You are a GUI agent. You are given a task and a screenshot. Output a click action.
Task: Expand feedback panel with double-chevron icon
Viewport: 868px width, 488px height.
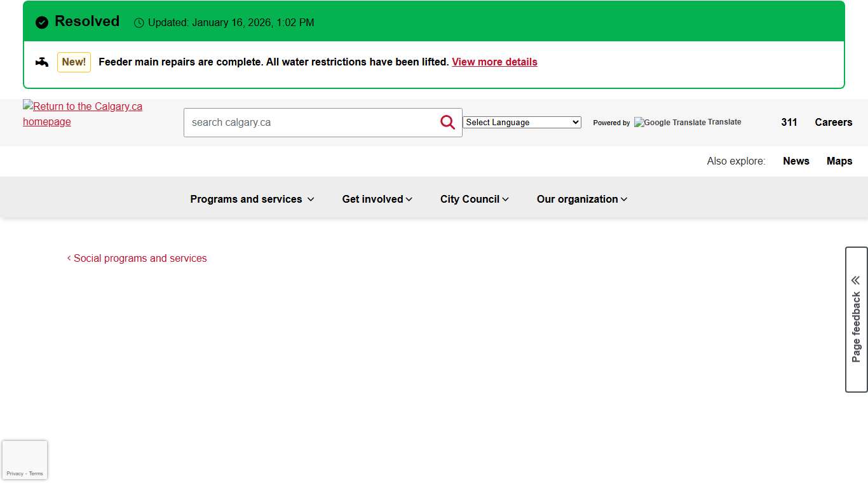(856, 280)
